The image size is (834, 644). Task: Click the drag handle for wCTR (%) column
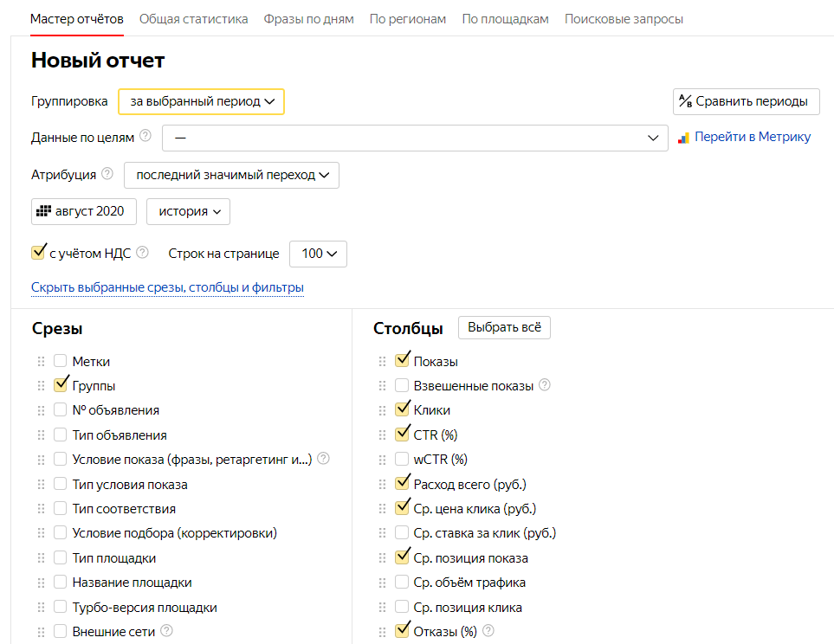[x=382, y=460]
